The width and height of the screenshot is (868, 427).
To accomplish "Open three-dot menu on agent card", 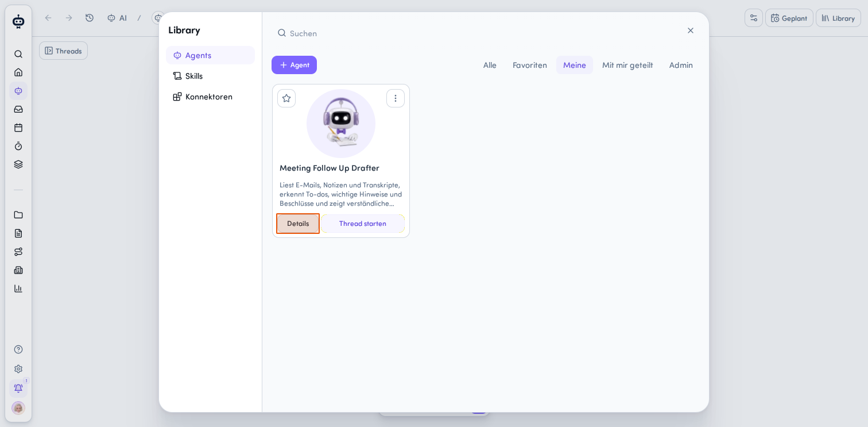I will point(396,98).
